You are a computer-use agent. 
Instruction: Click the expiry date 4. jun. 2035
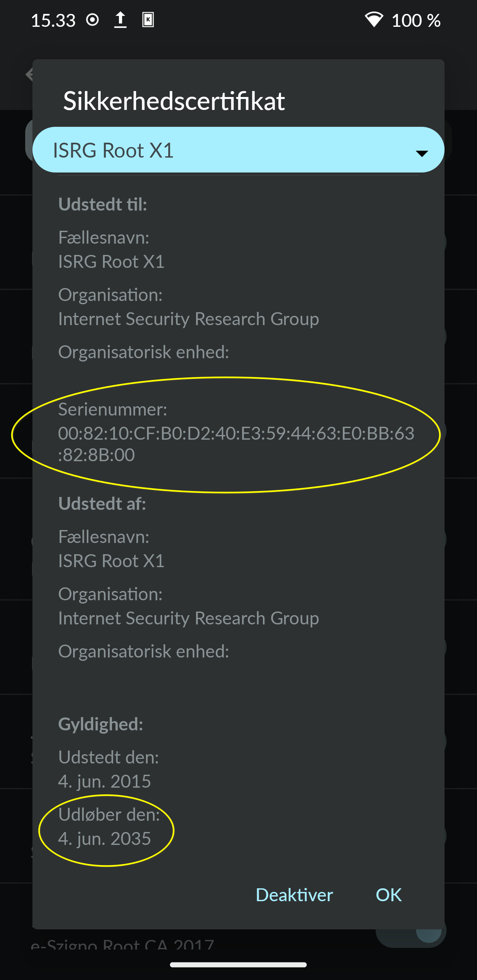104,839
